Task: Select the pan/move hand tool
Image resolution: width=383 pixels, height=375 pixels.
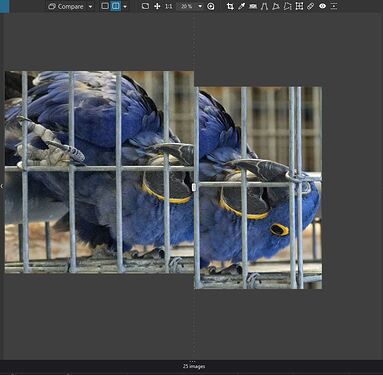Action: point(157,6)
